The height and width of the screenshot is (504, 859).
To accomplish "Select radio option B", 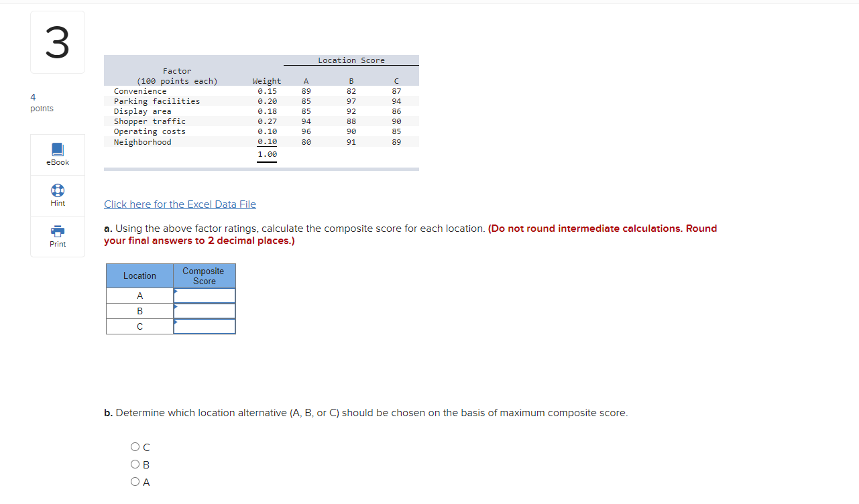I will tap(136, 465).
